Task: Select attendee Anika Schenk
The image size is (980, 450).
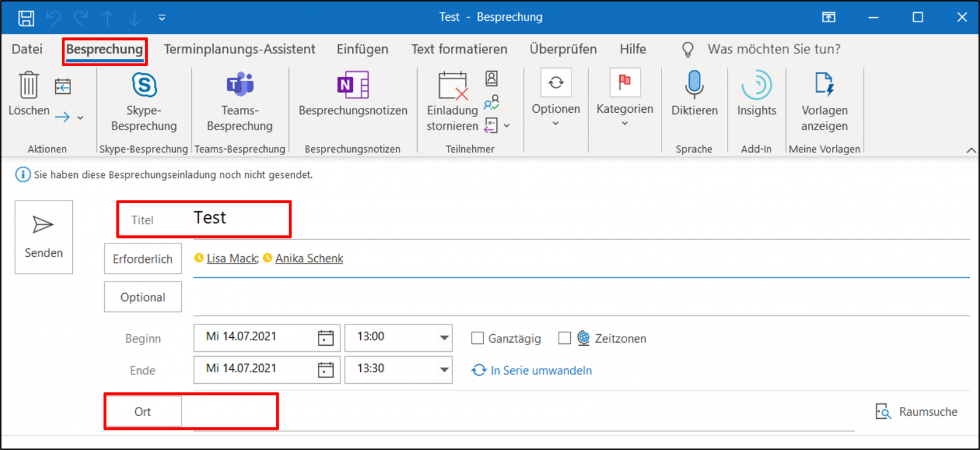Action: click(x=309, y=259)
